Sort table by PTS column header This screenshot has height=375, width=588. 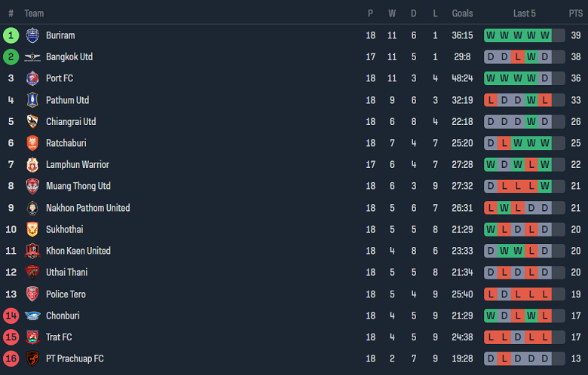(x=576, y=14)
